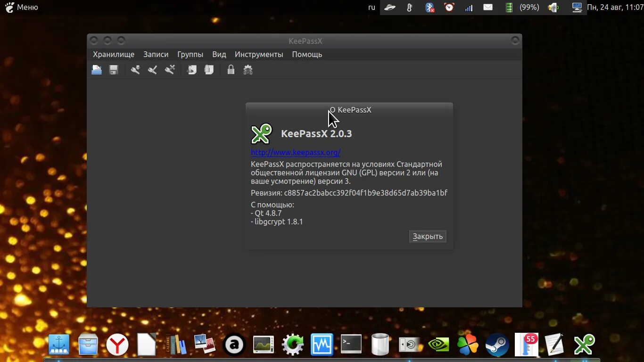This screenshot has height=362, width=644.
Task: Click the 'ru' keyboard layout indicator
Action: click(372, 7)
